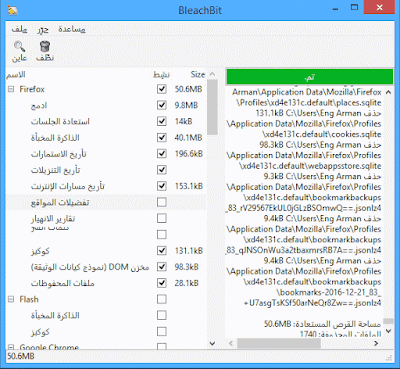Select the تأريخ مسارات الإنترنت row label
400x369 pixels.
68,186
